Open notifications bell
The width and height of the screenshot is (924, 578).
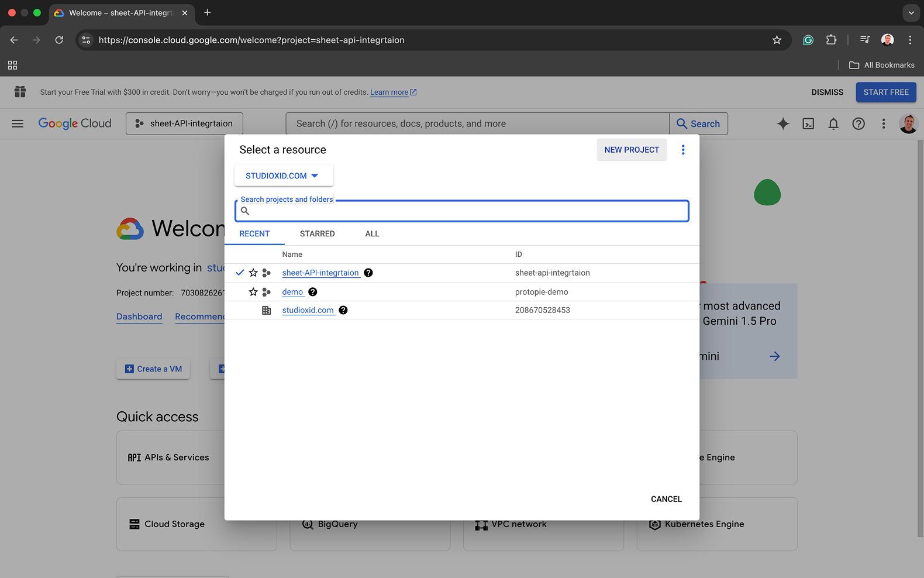coord(833,123)
